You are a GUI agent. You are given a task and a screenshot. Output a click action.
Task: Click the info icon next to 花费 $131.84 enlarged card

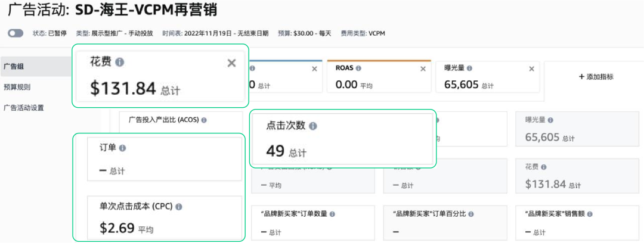click(x=119, y=63)
